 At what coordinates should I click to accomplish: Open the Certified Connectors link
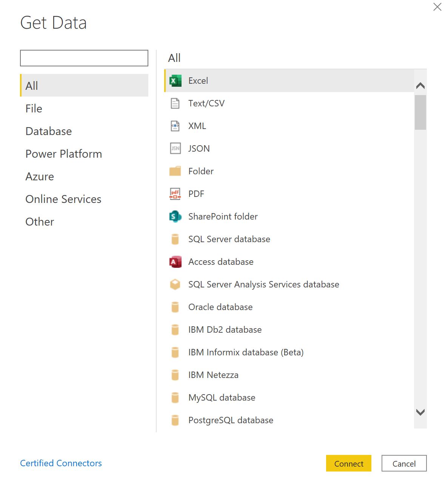click(x=61, y=463)
